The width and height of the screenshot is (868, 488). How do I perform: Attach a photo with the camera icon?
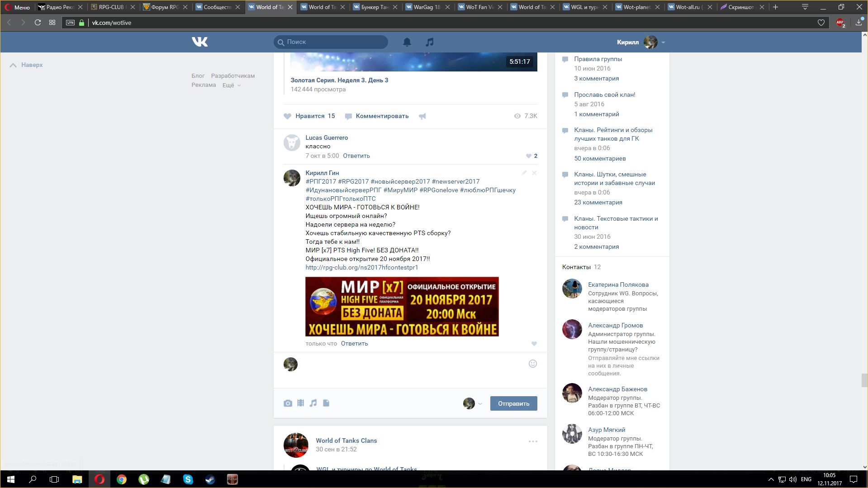[288, 403]
